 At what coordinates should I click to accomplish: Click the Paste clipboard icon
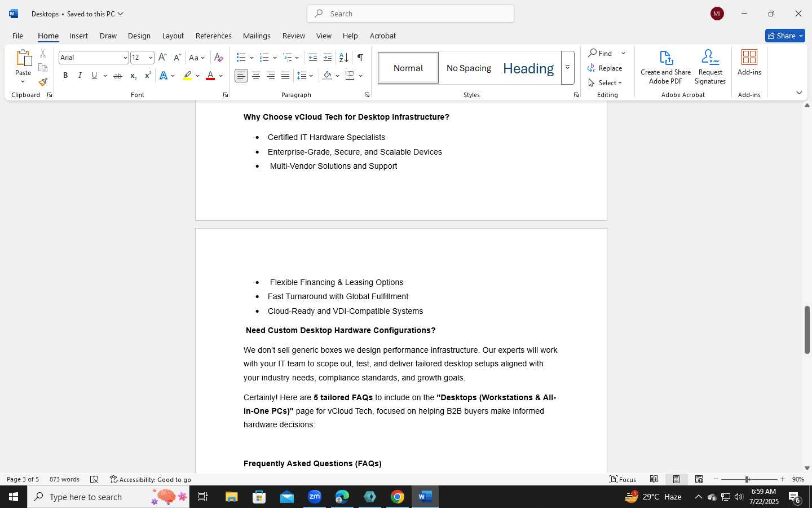click(23, 58)
